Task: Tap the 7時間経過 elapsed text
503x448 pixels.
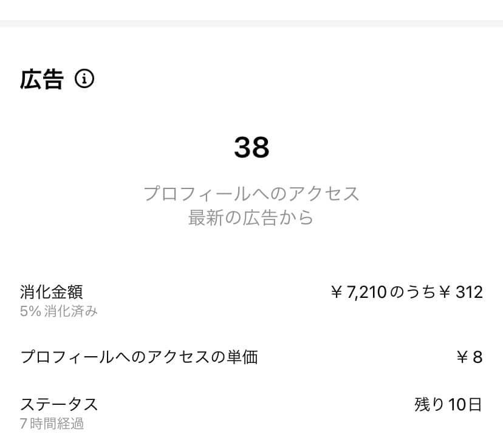Action: pyautogui.click(x=52, y=424)
